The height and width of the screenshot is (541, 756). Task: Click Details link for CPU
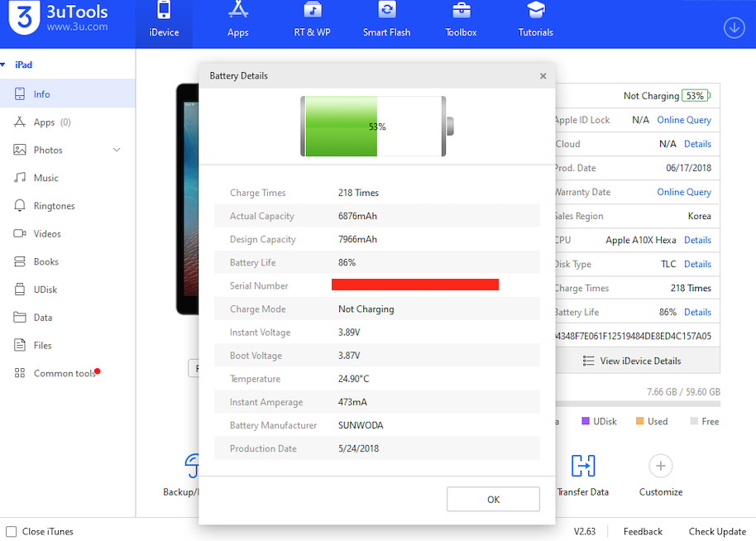(x=697, y=240)
